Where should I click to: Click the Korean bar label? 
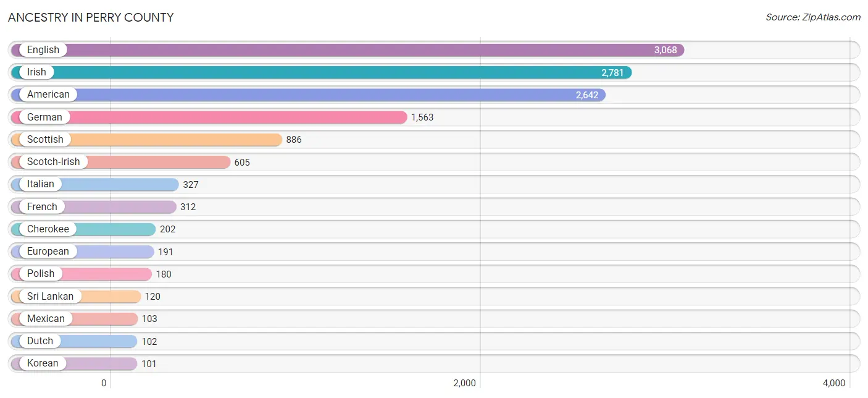point(43,363)
